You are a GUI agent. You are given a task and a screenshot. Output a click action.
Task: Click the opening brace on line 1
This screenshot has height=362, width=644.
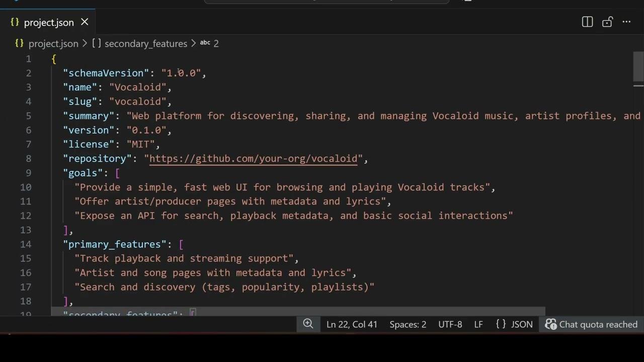pyautogui.click(x=54, y=59)
